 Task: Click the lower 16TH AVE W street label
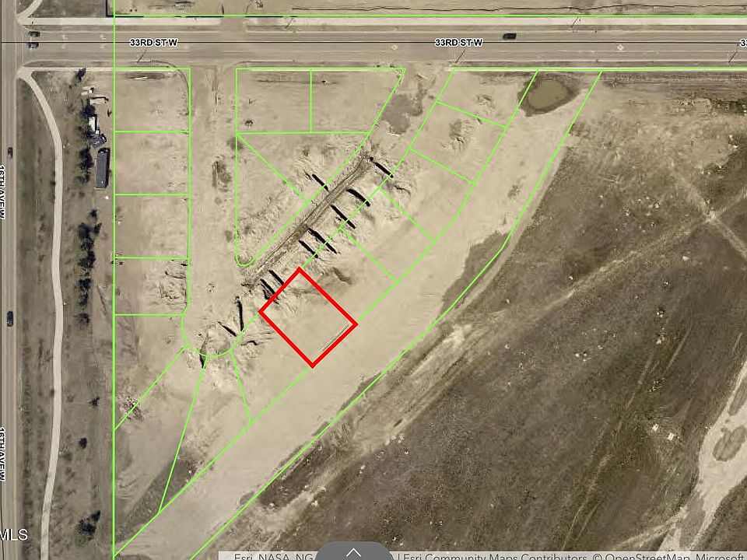(x=3, y=453)
